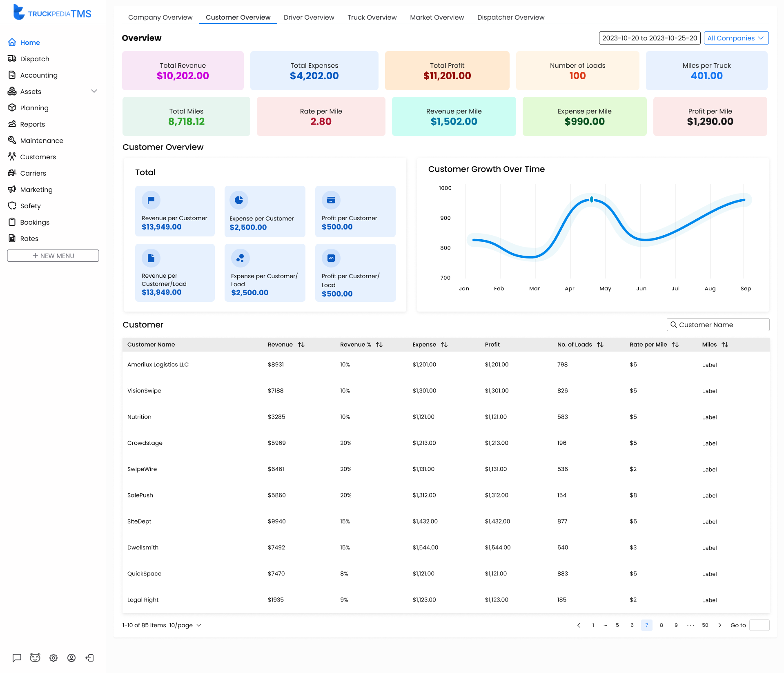Click the Go to page input box
Screen dimensions: 784x673
point(759,625)
